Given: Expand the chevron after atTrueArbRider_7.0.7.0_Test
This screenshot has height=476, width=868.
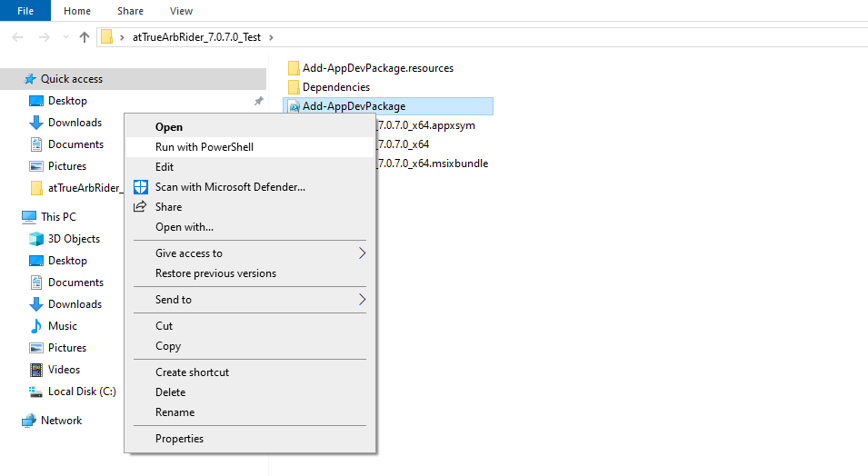Looking at the screenshot, I should (x=271, y=37).
